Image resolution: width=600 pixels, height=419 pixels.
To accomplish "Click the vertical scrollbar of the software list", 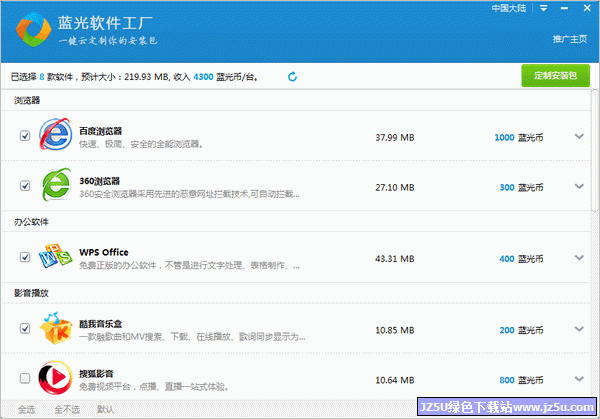I will coord(594,150).
